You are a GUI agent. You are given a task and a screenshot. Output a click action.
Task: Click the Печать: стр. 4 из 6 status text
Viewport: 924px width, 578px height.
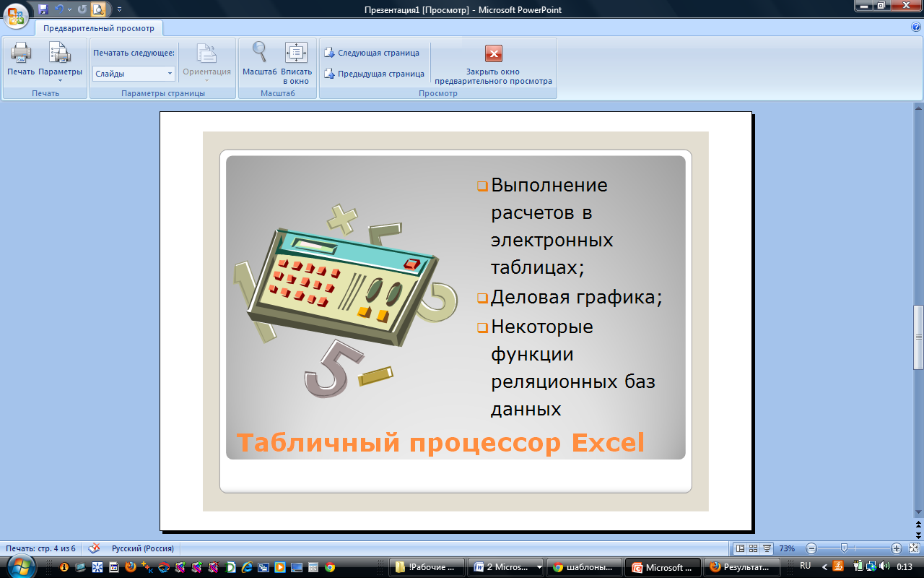pyautogui.click(x=40, y=548)
